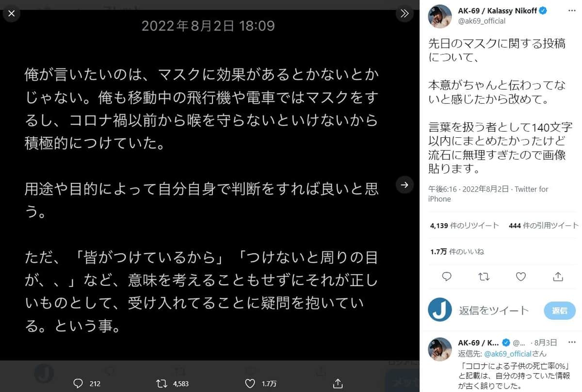This screenshot has width=582, height=392.
Task: Go to next image with arrow
Action: 404,184
